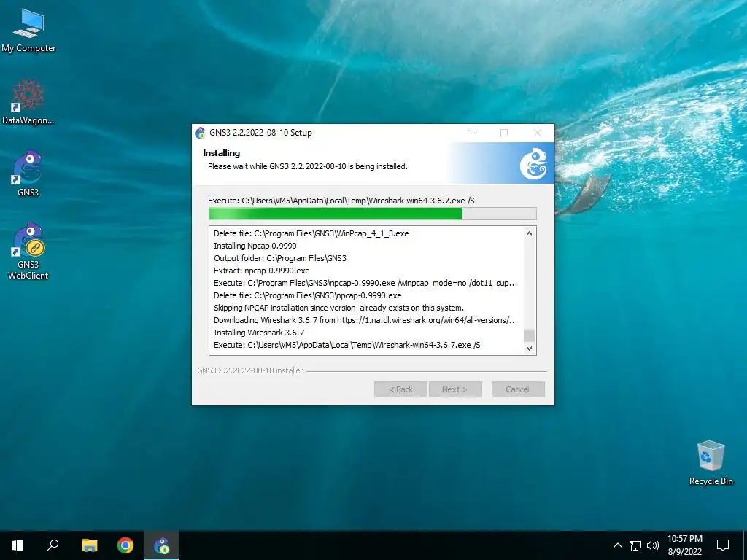Viewport: 747px width, 560px height.
Task: Open File Explorer from the taskbar
Action: click(89, 545)
